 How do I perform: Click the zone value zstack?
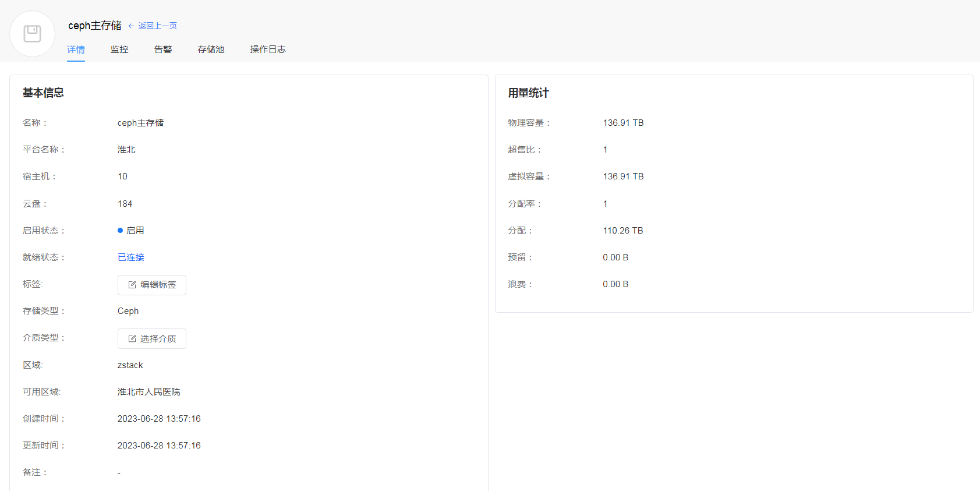(130, 365)
